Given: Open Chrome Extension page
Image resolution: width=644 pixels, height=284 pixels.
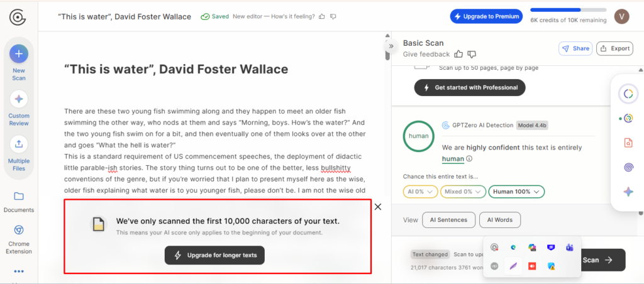Looking at the screenshot, I should click(19, 230).
